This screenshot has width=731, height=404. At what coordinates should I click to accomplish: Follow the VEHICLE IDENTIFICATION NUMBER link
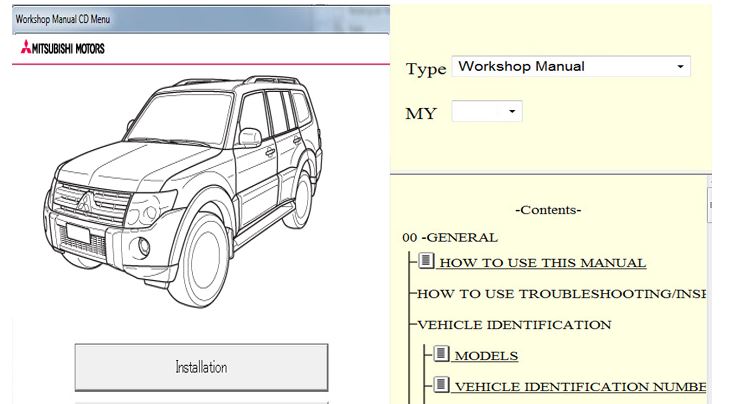(x=580, y=386)
